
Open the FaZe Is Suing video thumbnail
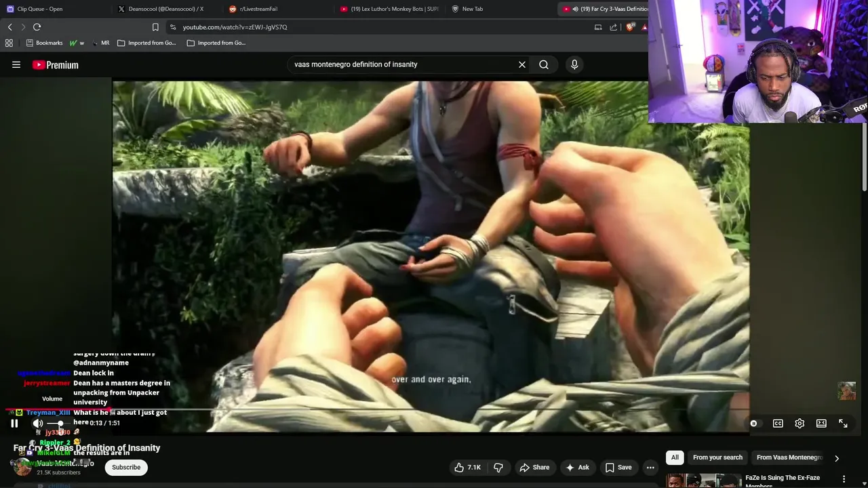coord(703,481)
